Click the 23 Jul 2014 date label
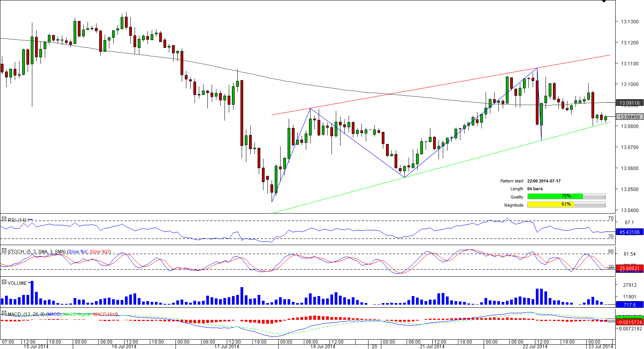644x349 pixels. point(600,346)
